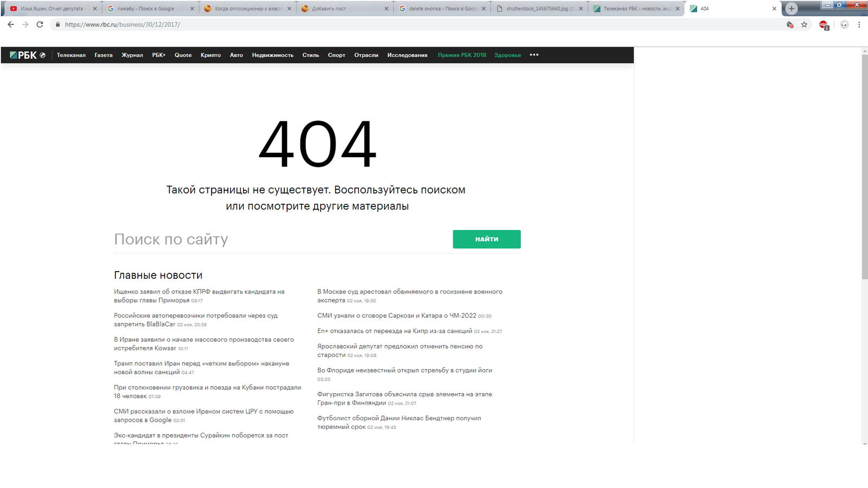Open the Chrome three-dot menu
This screenshot has height=488, width=868.
859,24
